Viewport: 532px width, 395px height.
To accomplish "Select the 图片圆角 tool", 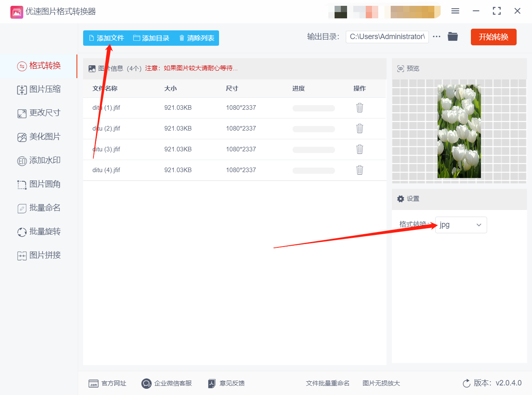I will coord(38,184).
